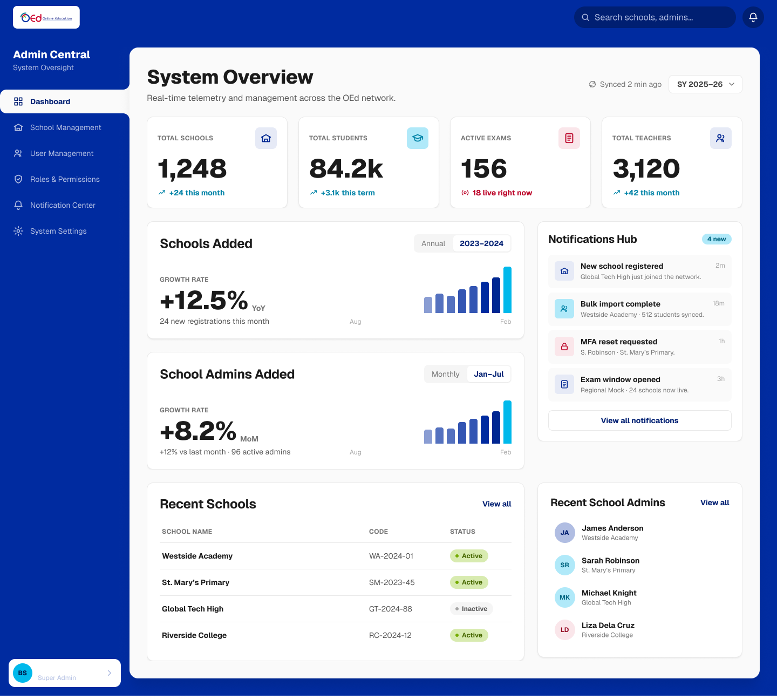Viewport: 777px width, 700px height.
Task: Click the Dashboard grid icon in sidebar
Action: [18, 101]
